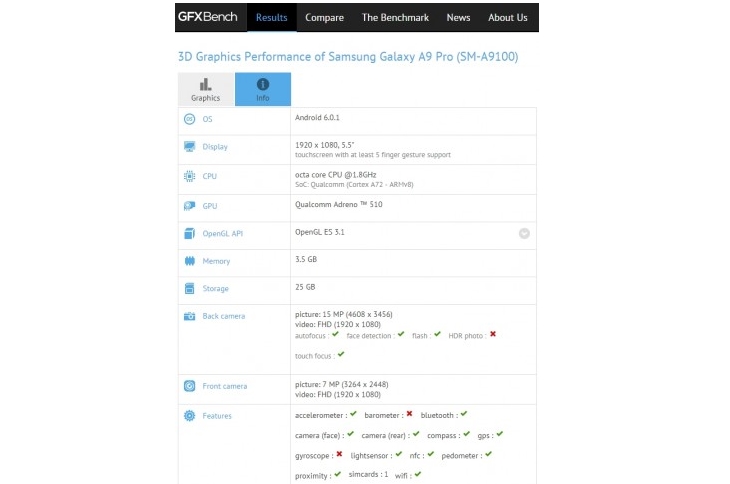Click the Display monitor icon
The image size is (730, 484).
[x=189, y=147]
